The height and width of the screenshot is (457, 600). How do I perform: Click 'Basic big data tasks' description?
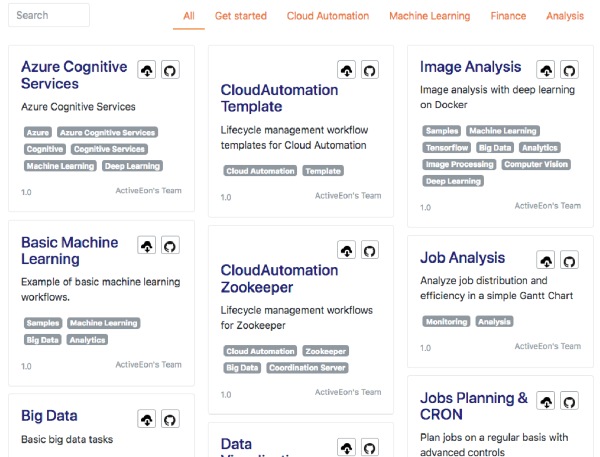(x=67, y=439)
